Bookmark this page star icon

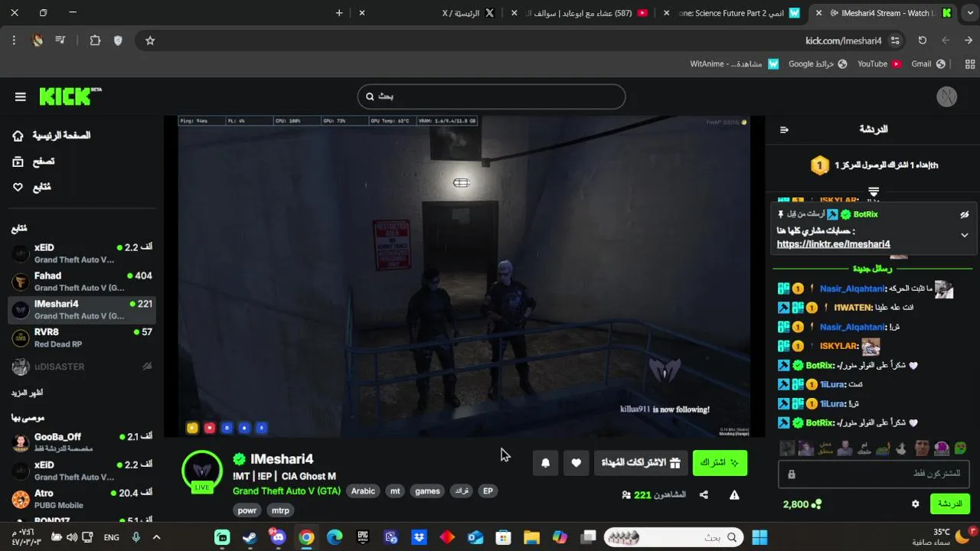150,41
